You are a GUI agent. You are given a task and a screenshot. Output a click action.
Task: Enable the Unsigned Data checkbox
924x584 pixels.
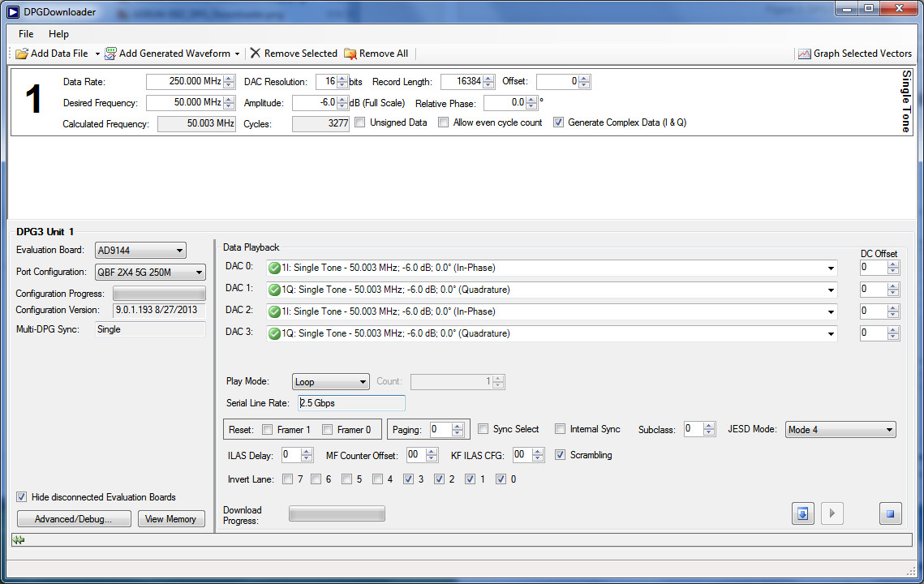click(x=360, y=122)
